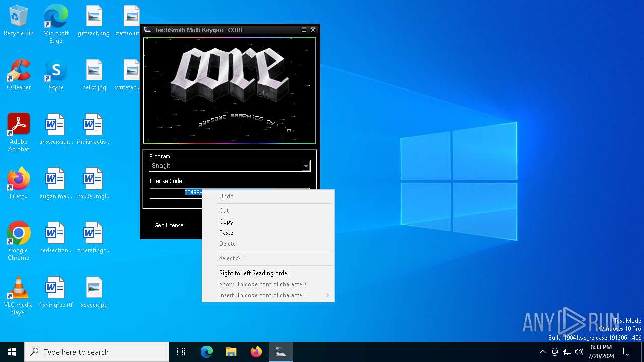Open VLC media player shortcut
This screenshot has height=362, width=644.
[19, 295]
